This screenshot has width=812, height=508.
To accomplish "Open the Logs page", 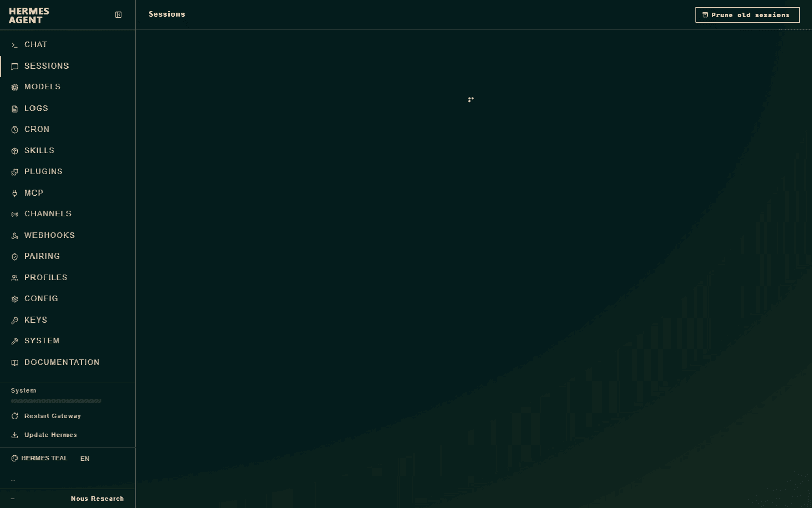I will pyautogui.click(x=67, y=108).
